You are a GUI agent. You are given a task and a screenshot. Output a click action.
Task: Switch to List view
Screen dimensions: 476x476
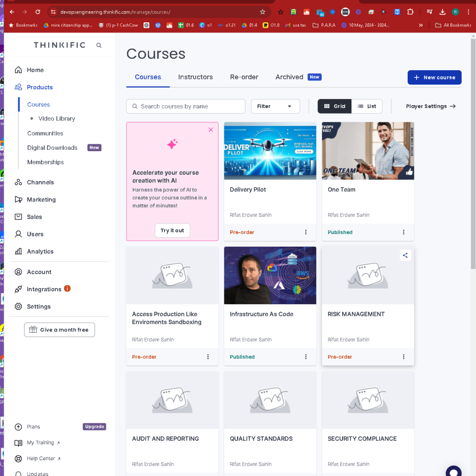tap(367, 107)
